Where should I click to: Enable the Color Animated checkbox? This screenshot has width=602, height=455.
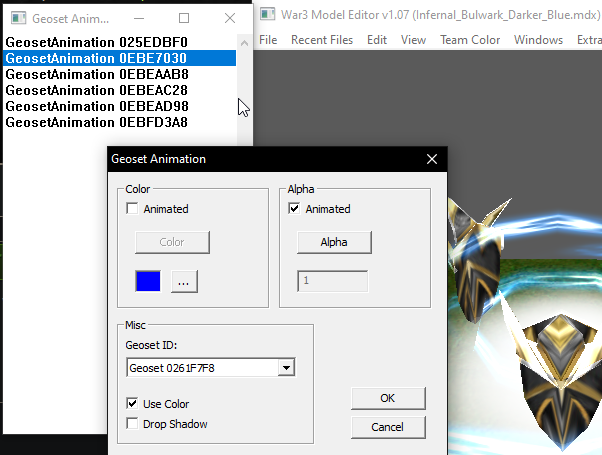click(x=132, y=209)
